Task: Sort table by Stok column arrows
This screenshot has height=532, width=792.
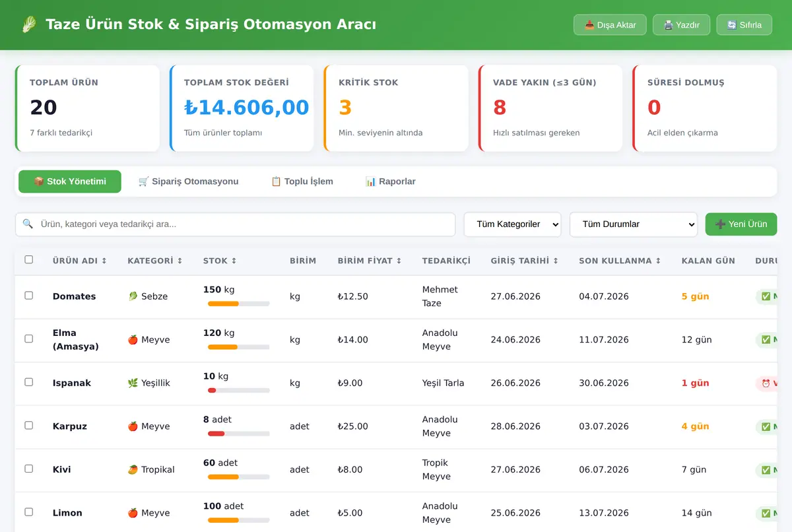Action: click(x=234, y=261)
